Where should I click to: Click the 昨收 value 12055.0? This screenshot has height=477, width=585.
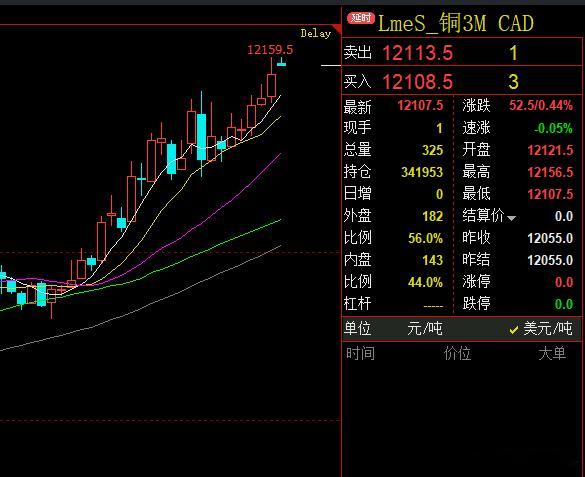pos(550,238)
